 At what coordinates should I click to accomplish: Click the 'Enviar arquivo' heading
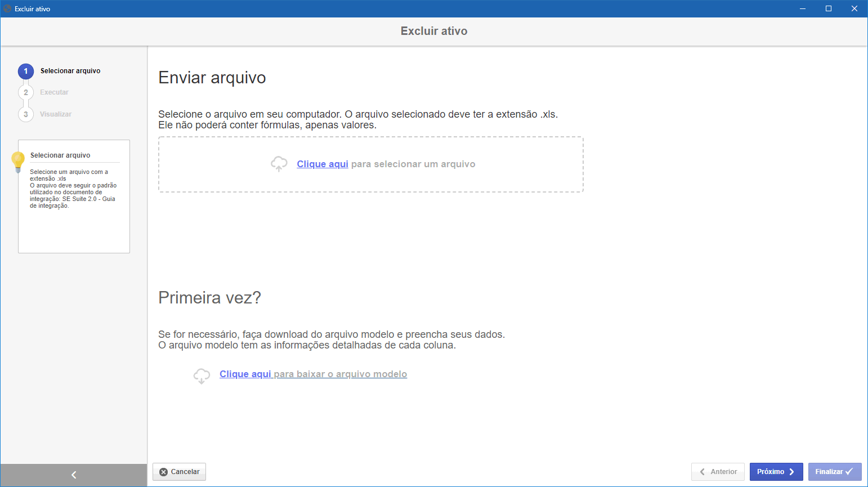point(212,78)
